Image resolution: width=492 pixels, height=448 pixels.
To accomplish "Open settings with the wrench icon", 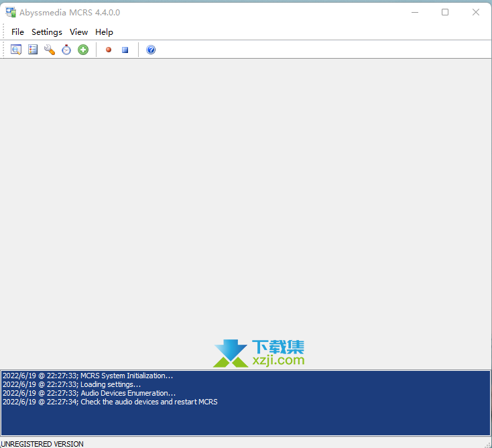I will (49, 50).
